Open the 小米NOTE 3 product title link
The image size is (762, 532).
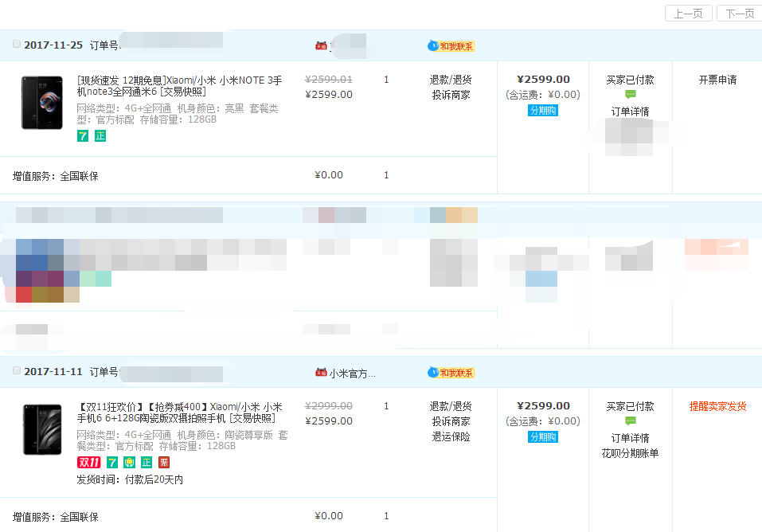179,85
